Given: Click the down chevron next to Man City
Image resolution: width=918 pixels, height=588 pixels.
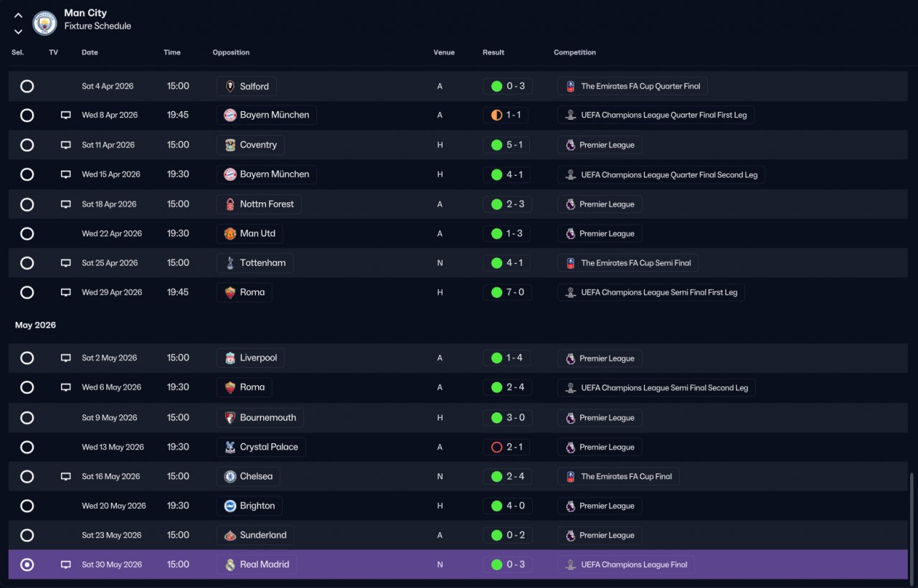Looking at the screenshot, I should pyautogui.click(x=19, y=32).
